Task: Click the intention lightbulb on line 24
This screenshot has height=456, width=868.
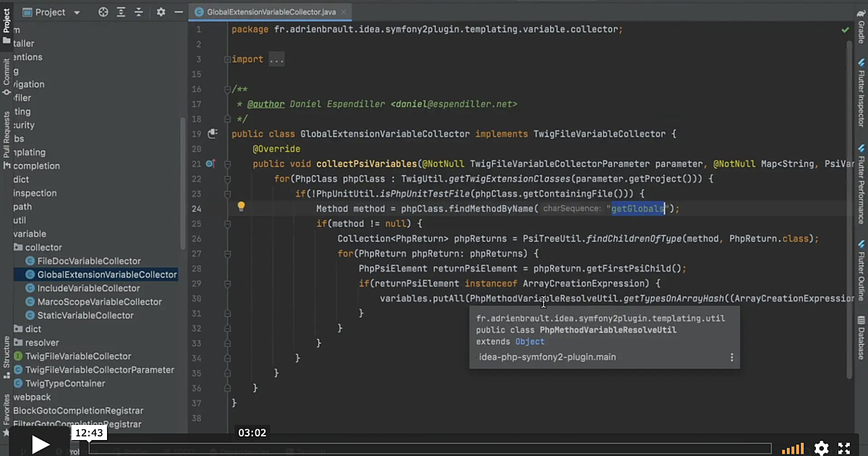Action: pyautogui.click(x=241, y=208)
